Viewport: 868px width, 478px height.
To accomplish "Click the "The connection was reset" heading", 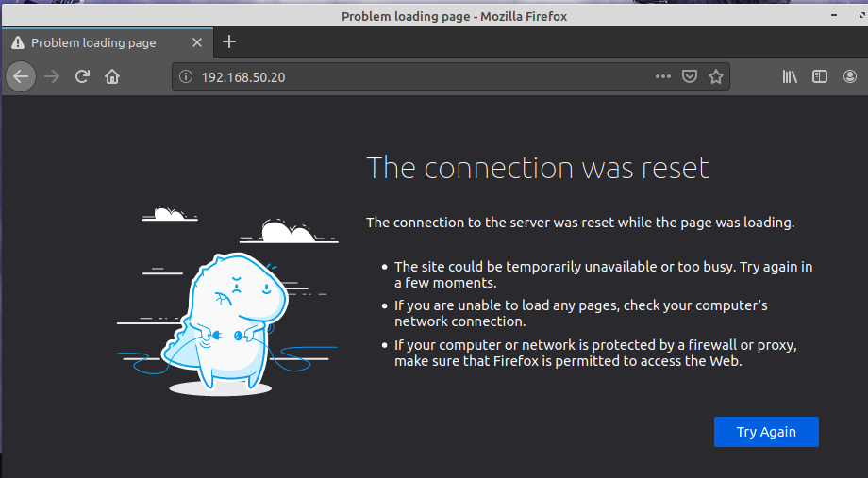I will (538, 168).
